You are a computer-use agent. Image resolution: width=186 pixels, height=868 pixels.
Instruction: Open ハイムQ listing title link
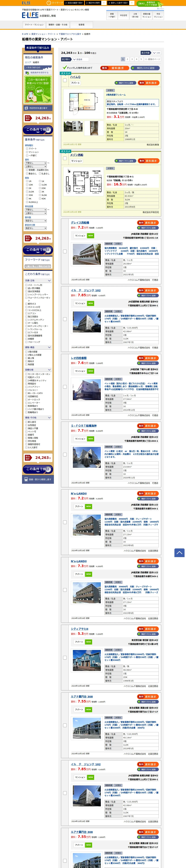click(75, 77)
